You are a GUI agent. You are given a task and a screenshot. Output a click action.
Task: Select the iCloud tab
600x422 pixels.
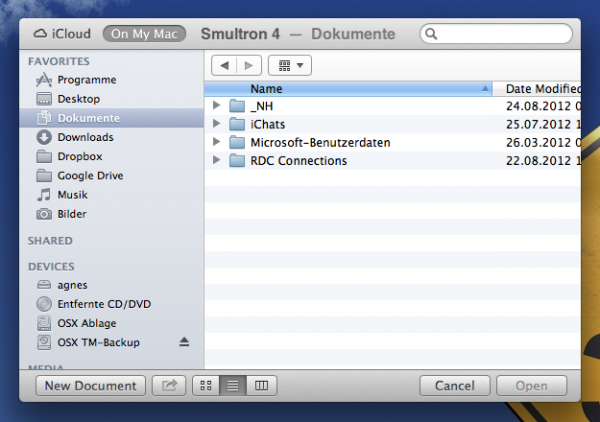click(x=62, y=33)
